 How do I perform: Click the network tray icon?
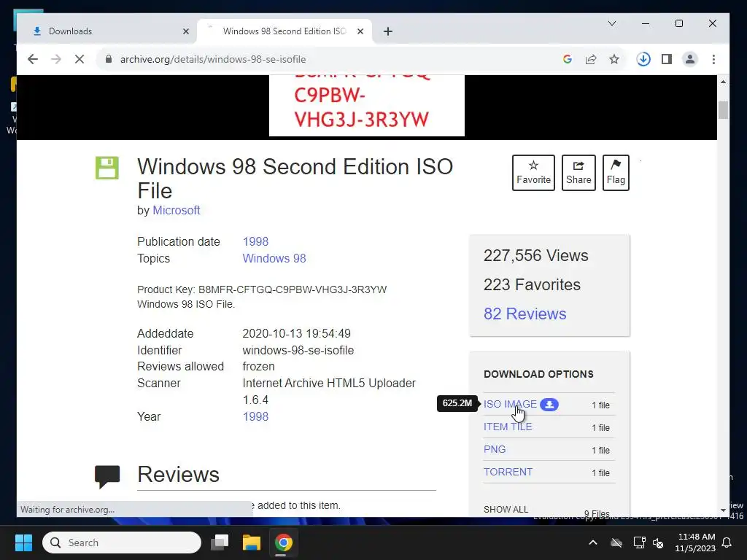pos(639,542)
